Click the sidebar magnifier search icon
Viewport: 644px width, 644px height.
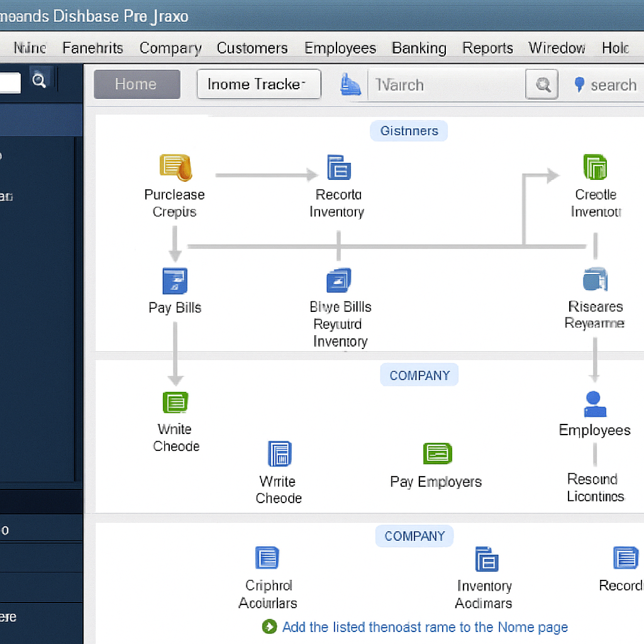39,80
